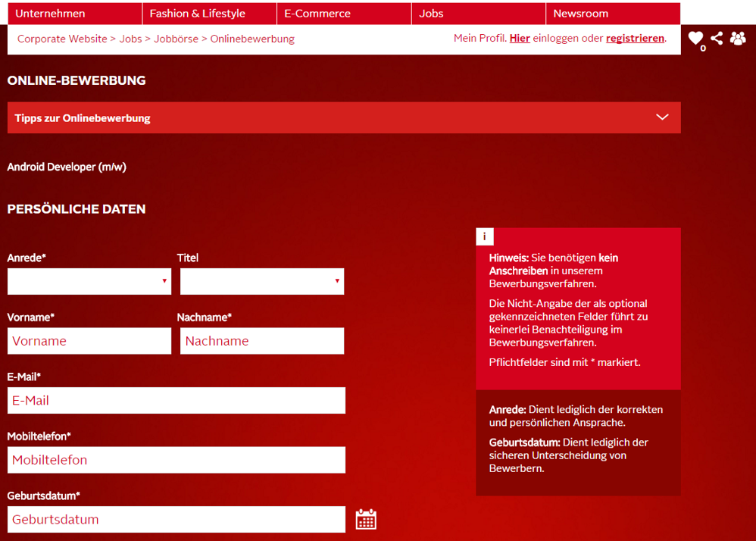Open the Unternehmen menu

tap(51, 14)
